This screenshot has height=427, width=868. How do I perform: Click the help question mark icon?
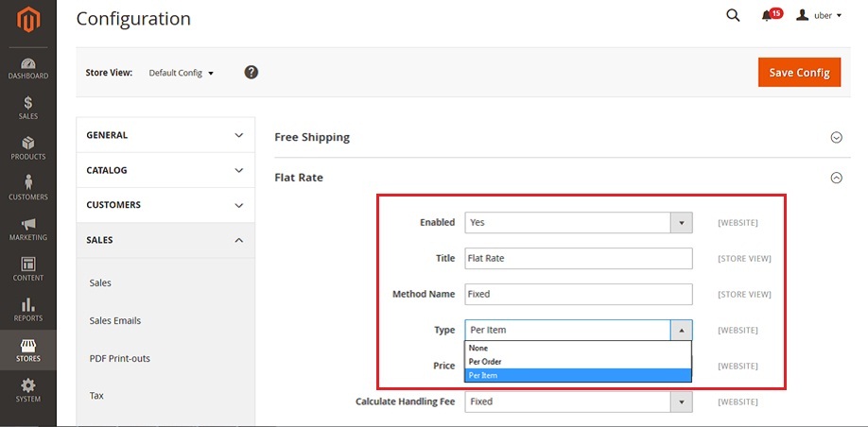click(x=252, y=72)
